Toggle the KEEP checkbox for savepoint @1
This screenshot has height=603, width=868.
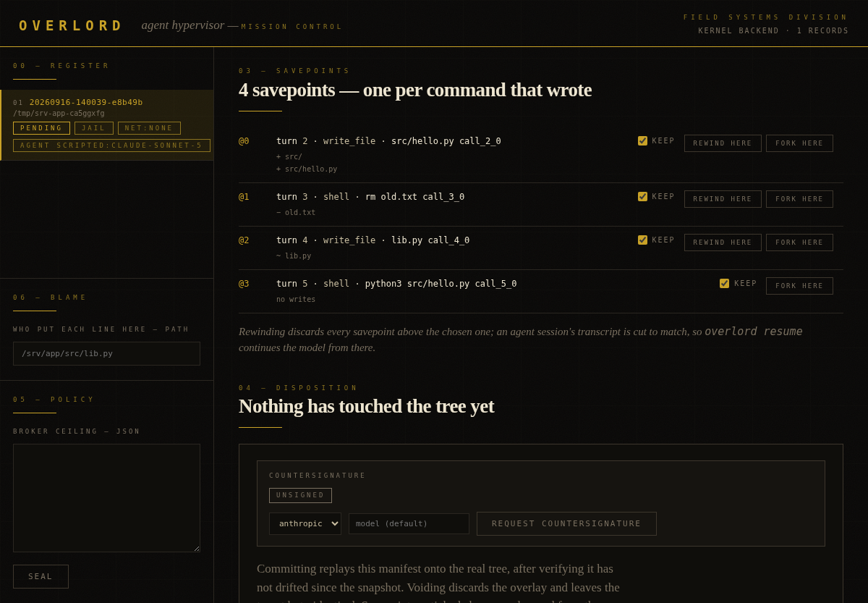click(642, 197)
